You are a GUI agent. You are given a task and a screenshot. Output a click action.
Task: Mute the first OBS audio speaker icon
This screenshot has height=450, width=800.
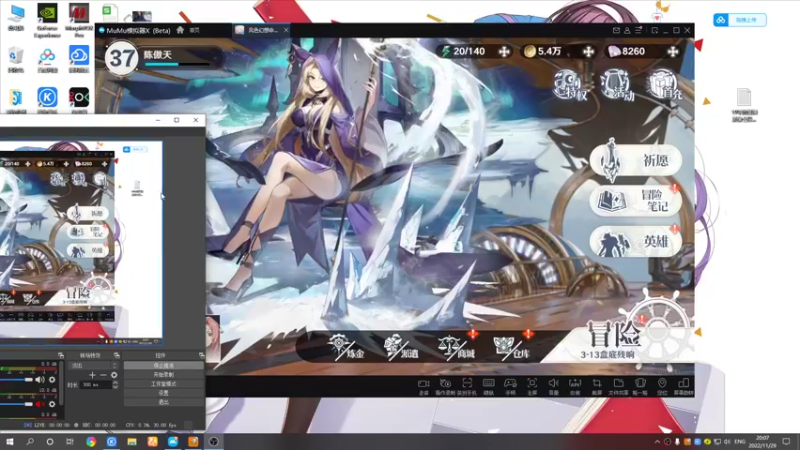click(40, 380)
